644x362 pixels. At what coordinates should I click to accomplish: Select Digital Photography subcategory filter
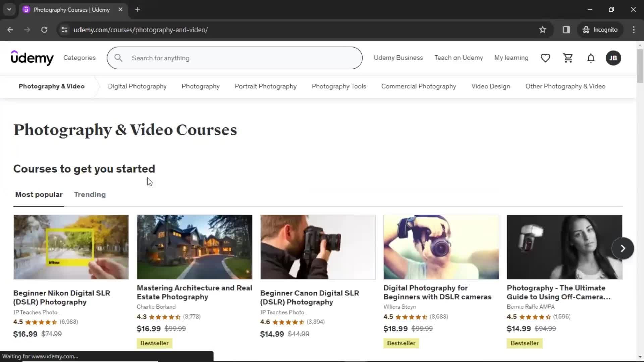point(137,86)
